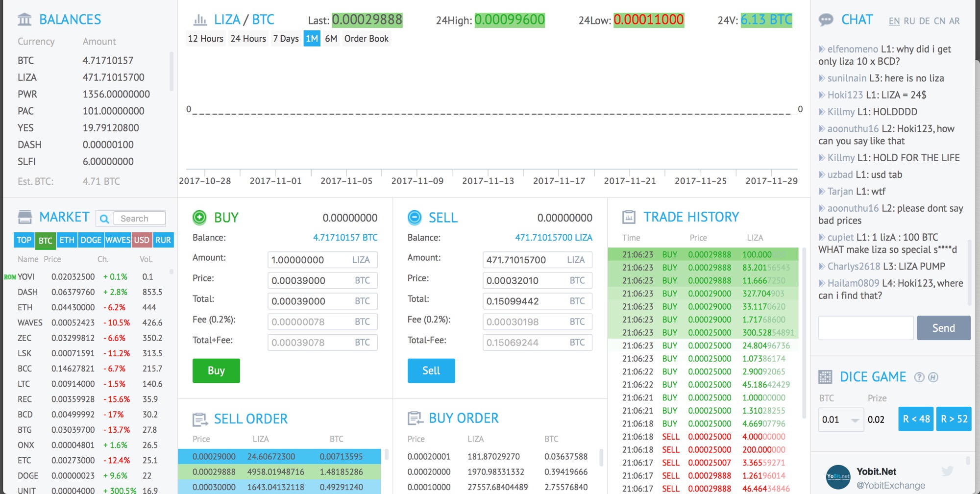Switch chat language to CN
The width and height of the screenshot is (980, 494).
coord(939,21)
